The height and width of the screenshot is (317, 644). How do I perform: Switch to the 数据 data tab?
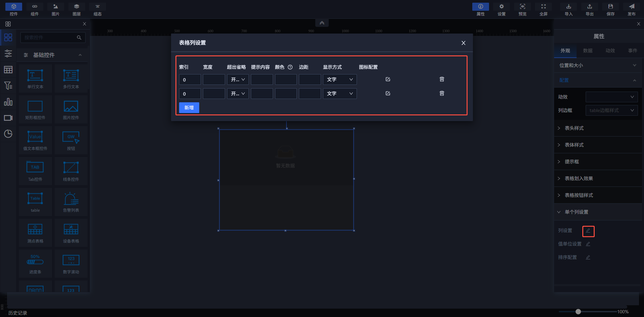588,51
